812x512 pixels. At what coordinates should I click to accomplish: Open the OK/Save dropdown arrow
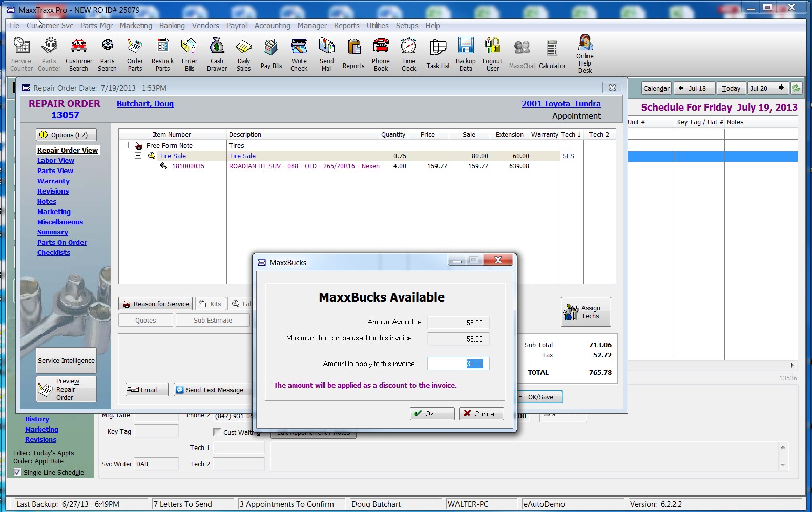point(520,397)
